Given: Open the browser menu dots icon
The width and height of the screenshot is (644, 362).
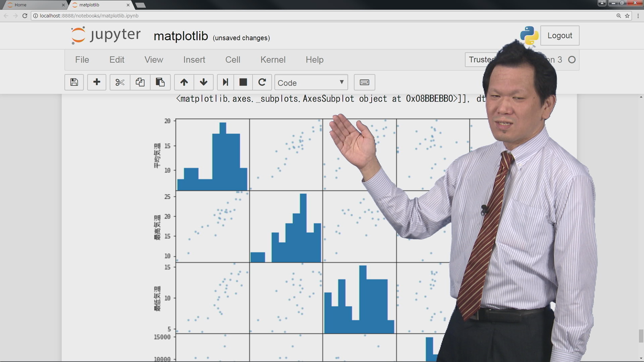Looking at the screenshot, I should (638, 16).
